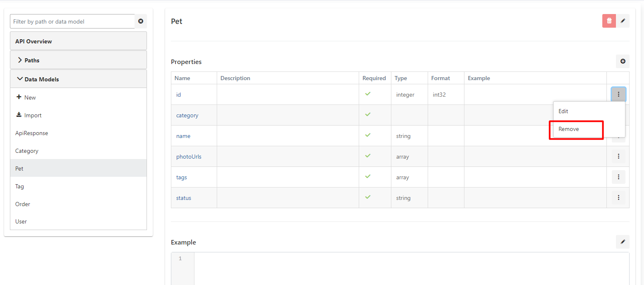The image size is (644, 285).
Task: Choose Remove from the context menu
Action: tap(569, 129)
